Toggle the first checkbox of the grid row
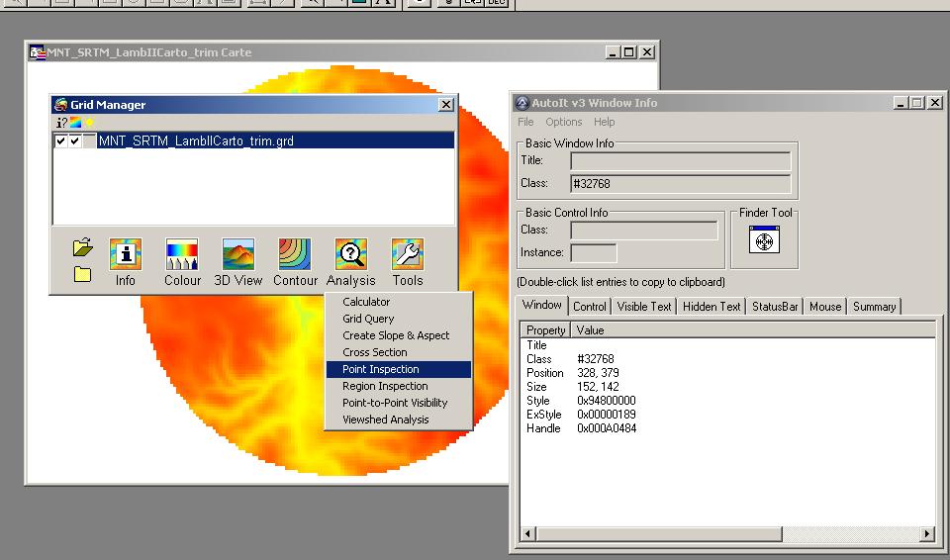Viewport: 950px width, 560px height. click(x=61, y=141)
